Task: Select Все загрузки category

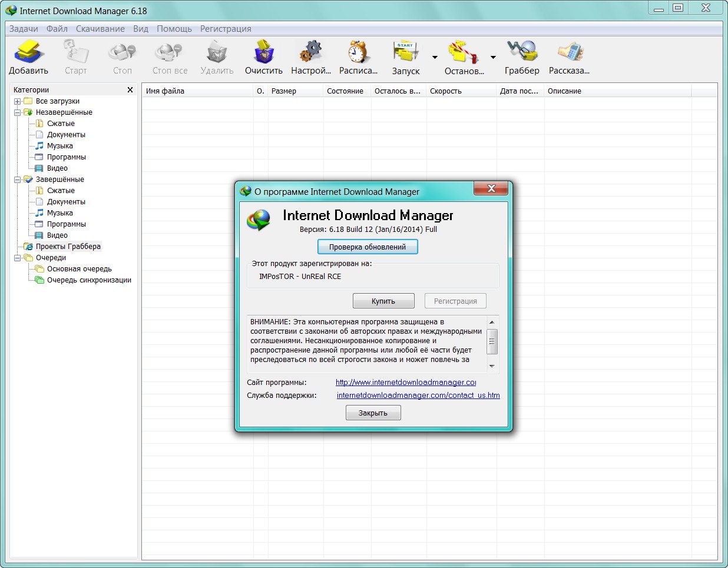Action: pos(58,101)
